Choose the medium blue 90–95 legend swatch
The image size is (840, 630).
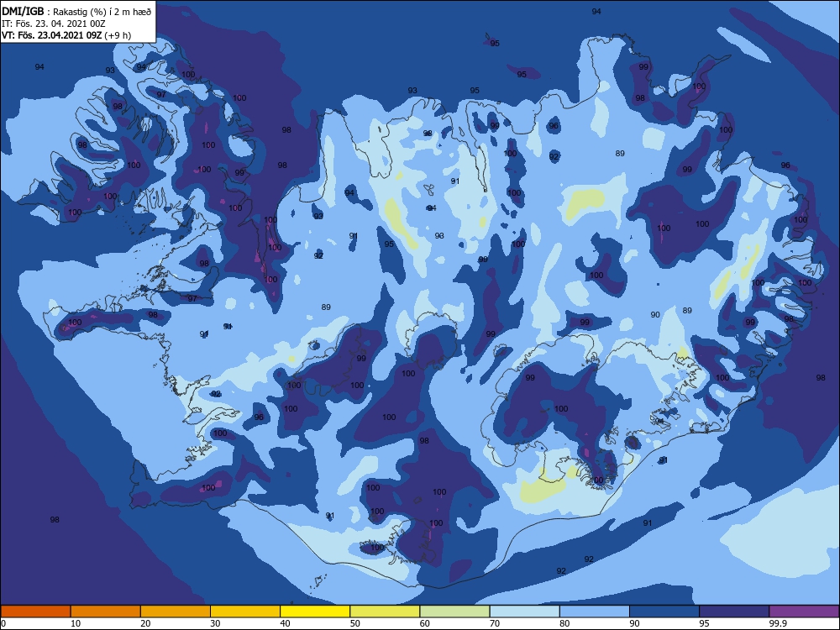(664, 612)
